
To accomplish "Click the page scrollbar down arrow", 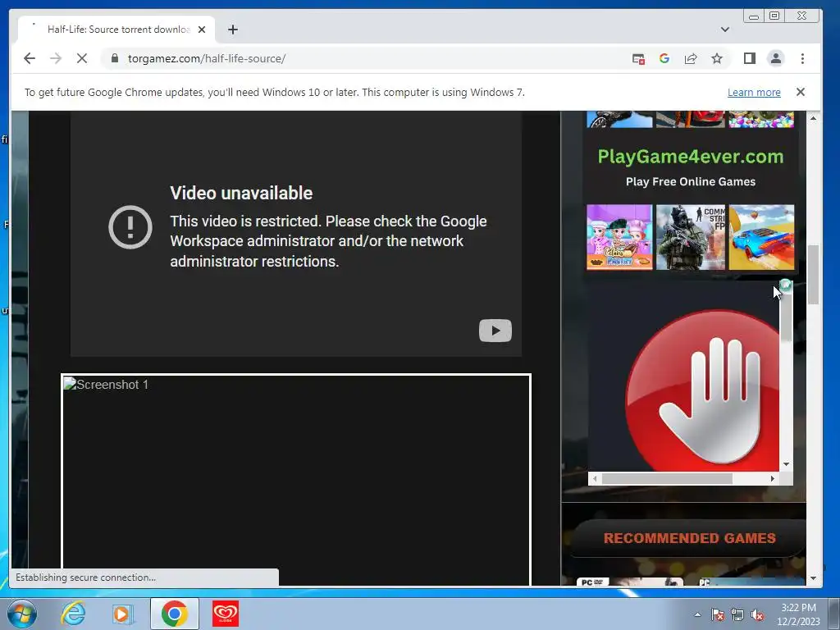I will click(813, 578).
